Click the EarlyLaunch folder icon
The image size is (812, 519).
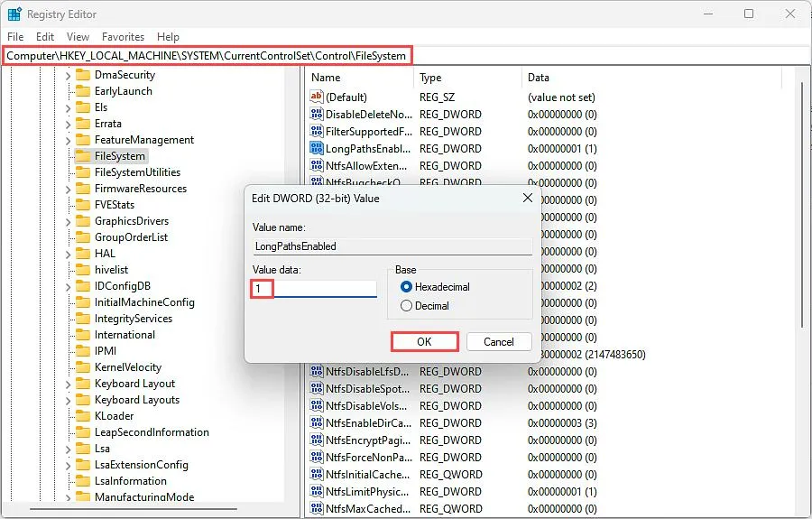pos(83,91)
